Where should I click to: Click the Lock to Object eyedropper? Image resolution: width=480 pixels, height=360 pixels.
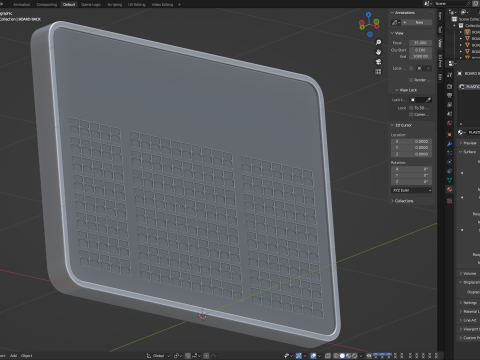428,100
